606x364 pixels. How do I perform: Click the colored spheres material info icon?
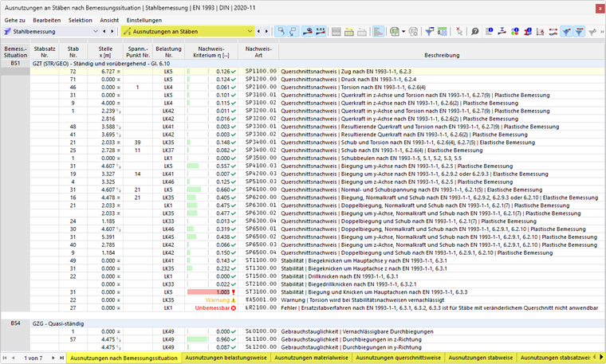515,32
